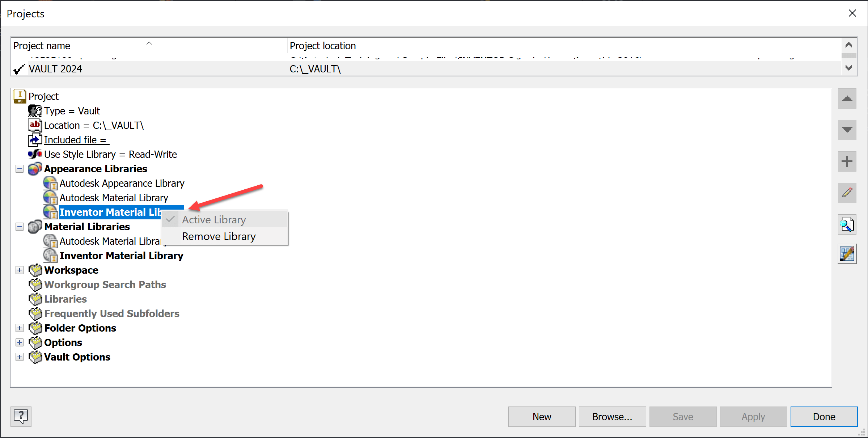This screenshot has width=868, height=438.
Task: Click icon of bold Inventor Material Library under Material Libraries
Action: [x=51, y=256]
